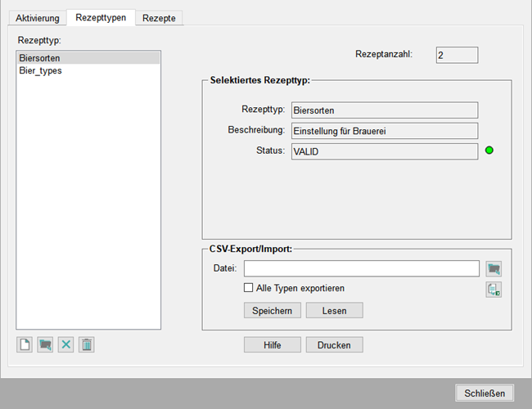Click the folder icon below the Rezepttyp list

[x=45, y=345]
